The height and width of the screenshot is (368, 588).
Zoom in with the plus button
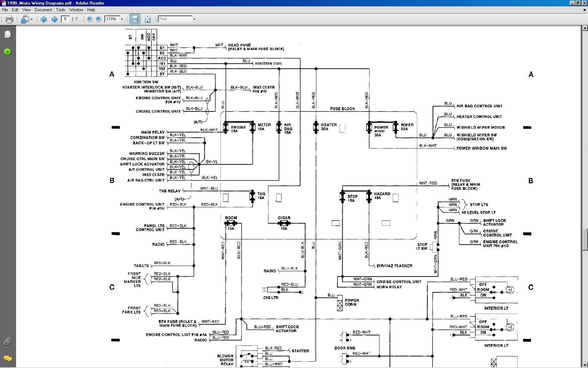(98, 19)
